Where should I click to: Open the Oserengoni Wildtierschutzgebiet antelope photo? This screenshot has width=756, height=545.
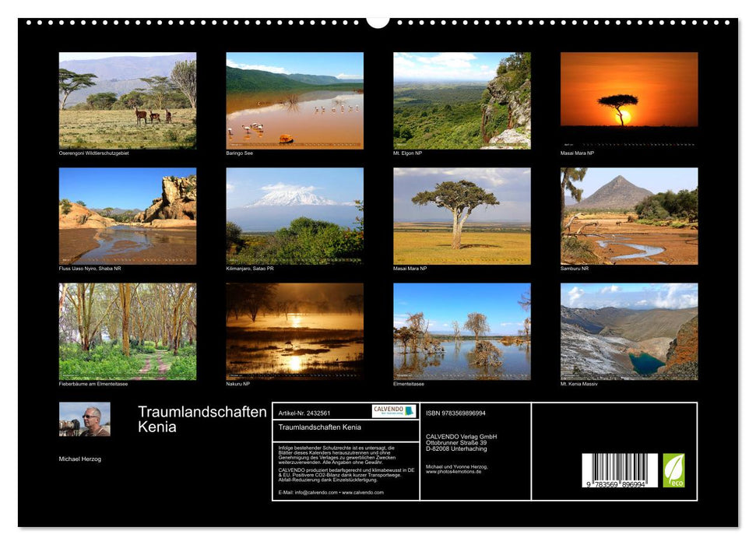pos(127,100)
